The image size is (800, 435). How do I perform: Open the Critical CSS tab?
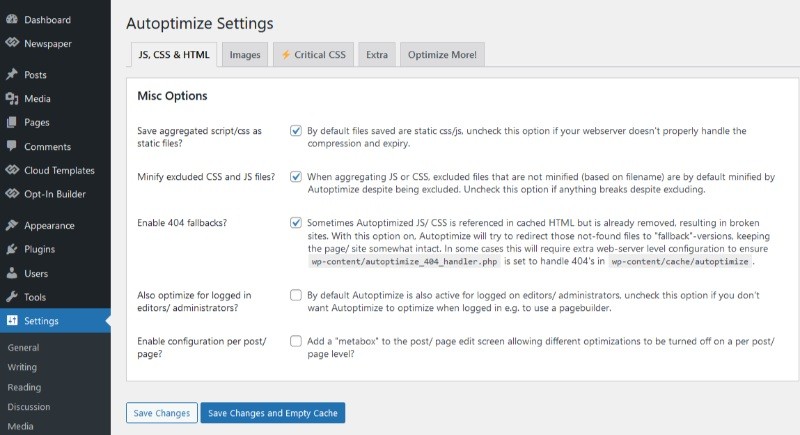314,55
